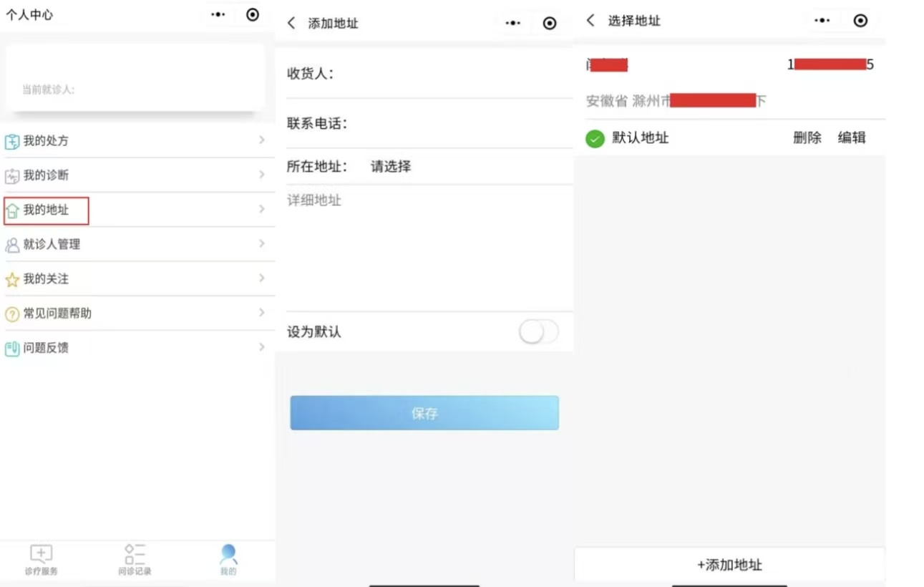Viewport: 924px width, 587px height.
Task: Click 删除 to remove the address
Action: [807, 138]
